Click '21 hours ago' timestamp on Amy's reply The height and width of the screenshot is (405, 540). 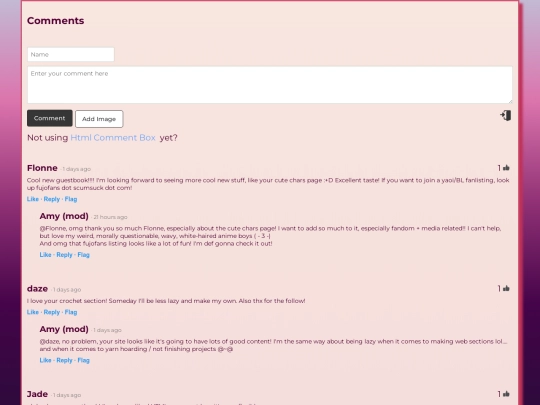pyautogui.click(x=110, y=217)
